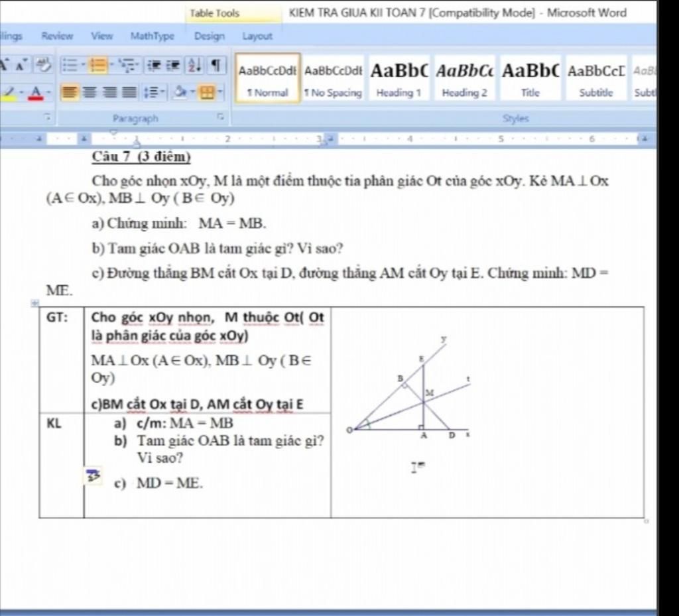
Task: Apply the Heading 1 style
Action: tap(399, 78)
